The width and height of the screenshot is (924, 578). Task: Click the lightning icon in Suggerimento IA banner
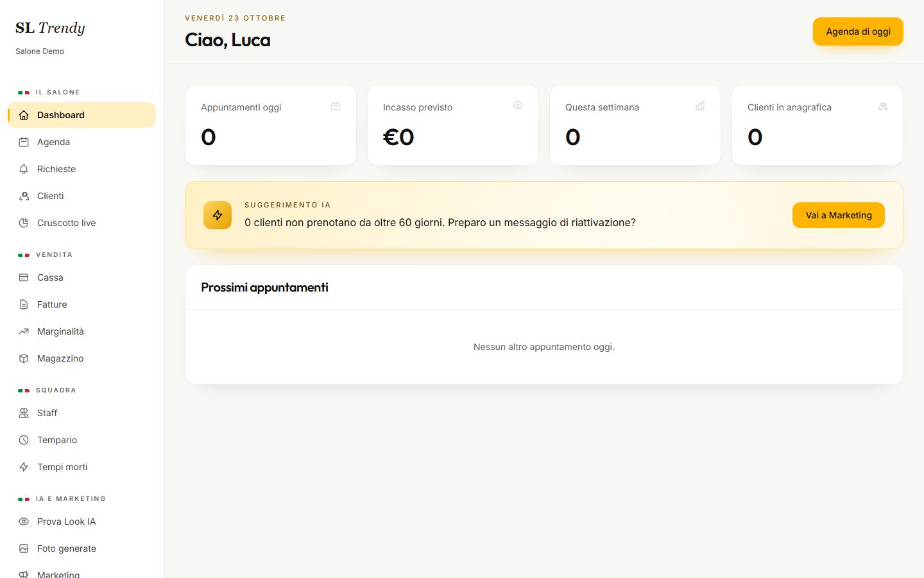point(218,215)
